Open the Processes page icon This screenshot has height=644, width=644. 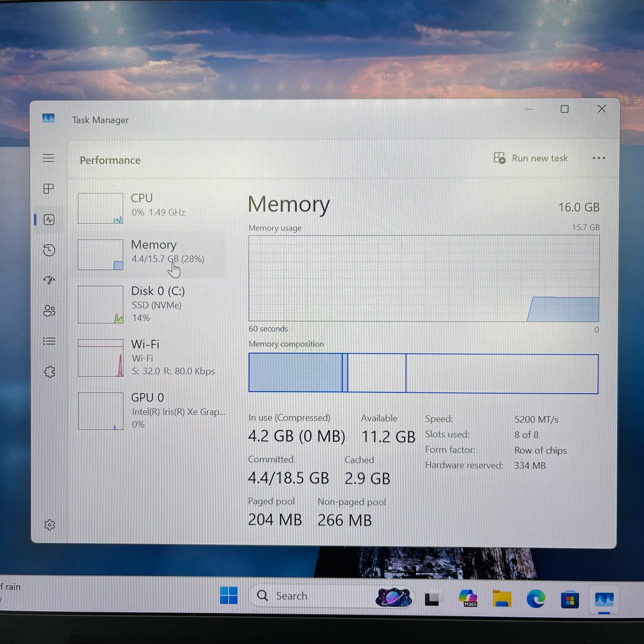point(49,189)
